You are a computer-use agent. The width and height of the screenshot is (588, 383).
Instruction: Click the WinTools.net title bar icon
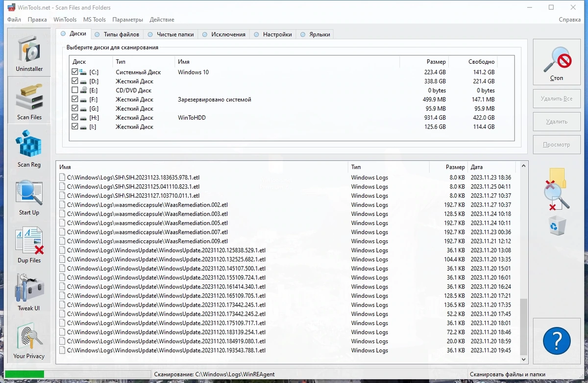point(11,7)
